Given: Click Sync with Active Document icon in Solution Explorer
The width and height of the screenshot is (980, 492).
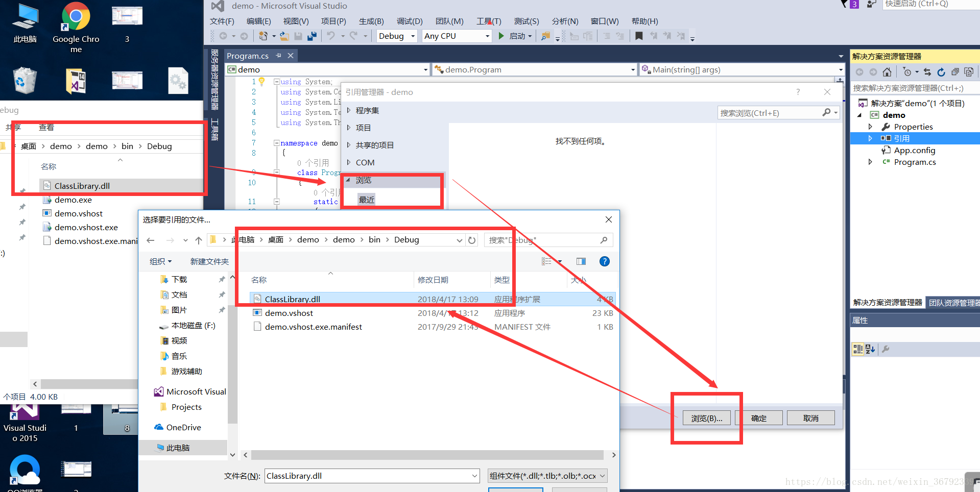Looking at the screenshot, I should coord(927,72).
